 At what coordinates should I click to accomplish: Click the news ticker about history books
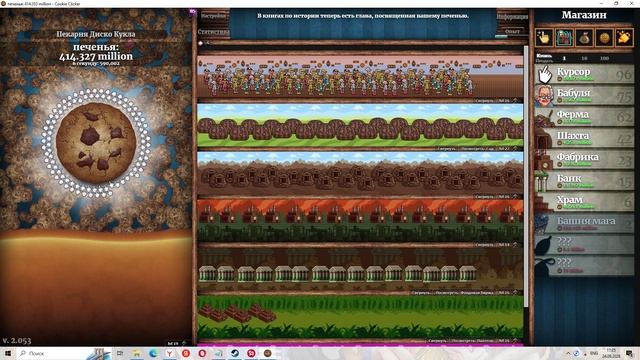pos(363,16)
